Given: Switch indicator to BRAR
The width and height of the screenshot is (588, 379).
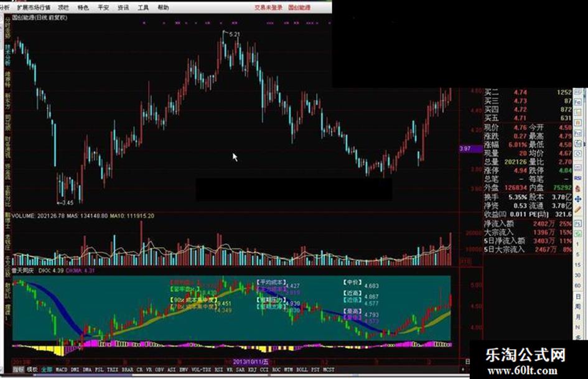Looking at the screenshot, I should [128, 370].
